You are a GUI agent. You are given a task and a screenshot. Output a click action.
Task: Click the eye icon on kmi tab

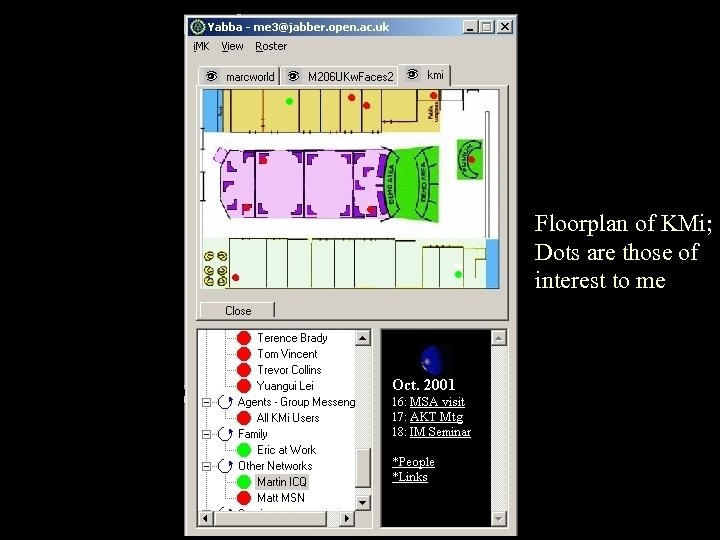coord(412,74)
